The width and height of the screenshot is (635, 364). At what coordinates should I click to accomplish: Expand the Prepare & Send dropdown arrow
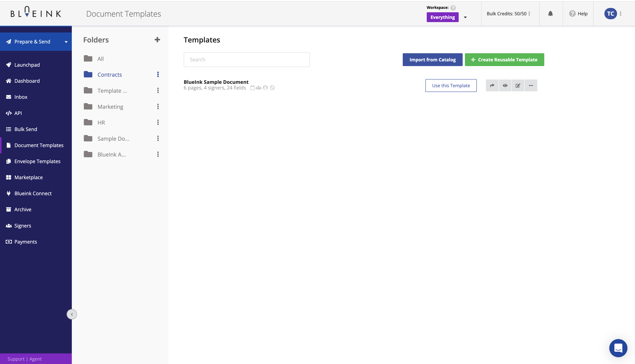pyautogui.click(x=66, y=42)
